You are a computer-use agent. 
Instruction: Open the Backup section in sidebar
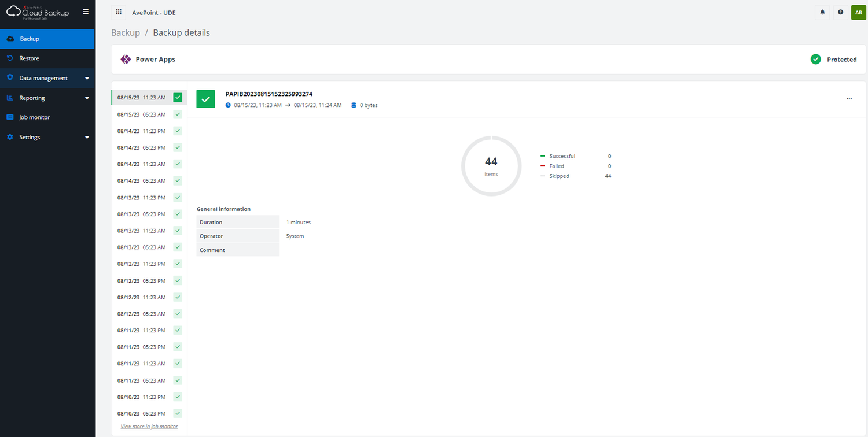(x=47, y=39)
